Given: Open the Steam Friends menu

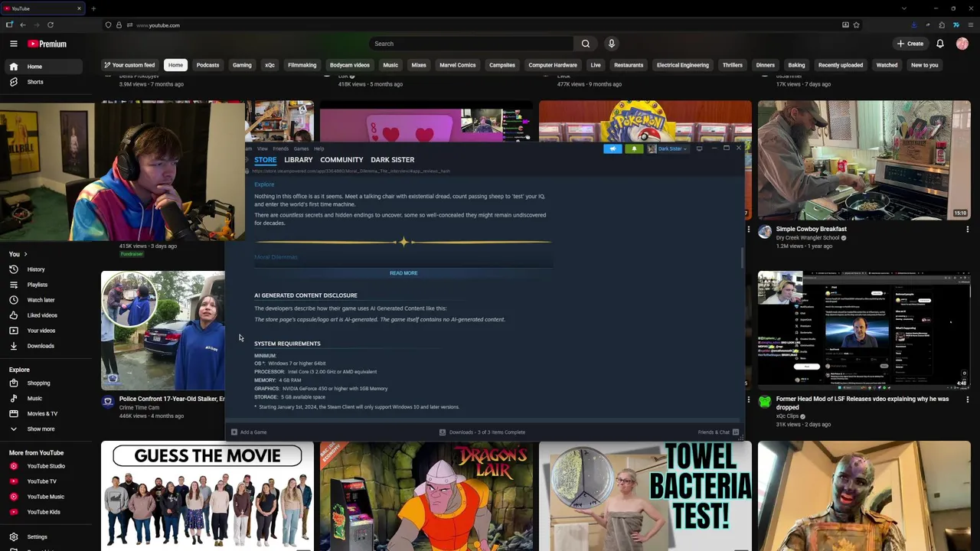Looking at the screenshot, I should (x=281, y=148).
